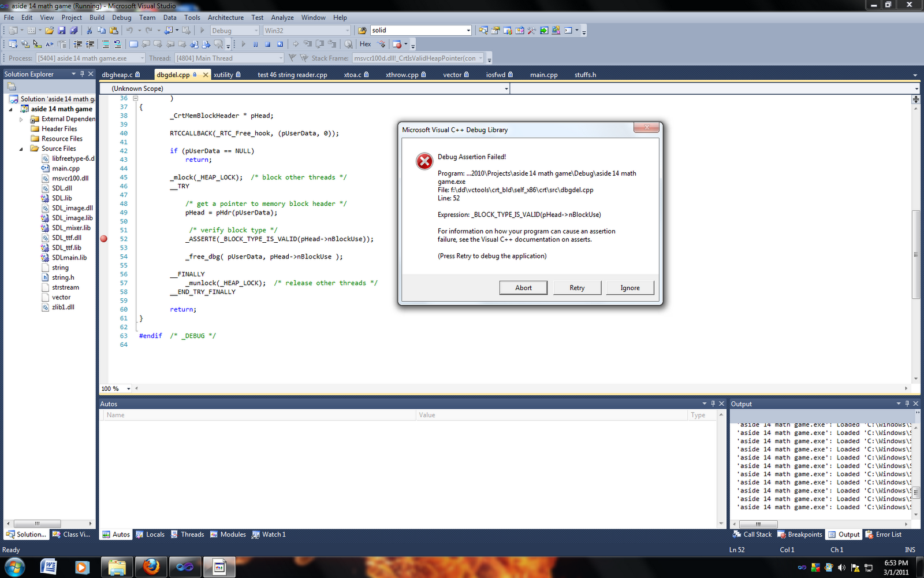Switch to the Call Stack tab
This screenshot has height=578, width=924.
tap(752, 535)
